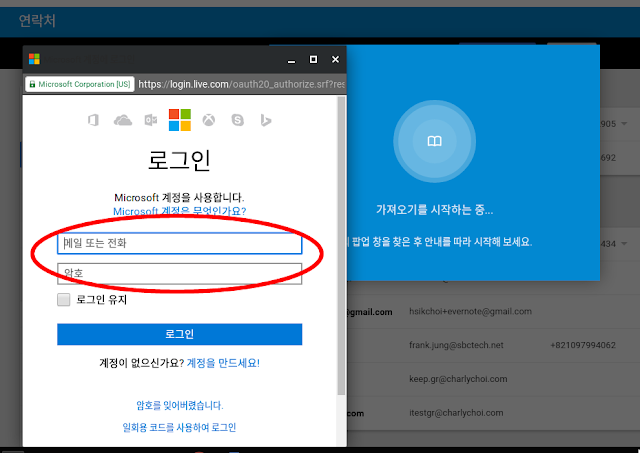The height and width of the screenshot is (453, 640).
Task: Click the Bing icon in login header
Action: tap(266, 120)
